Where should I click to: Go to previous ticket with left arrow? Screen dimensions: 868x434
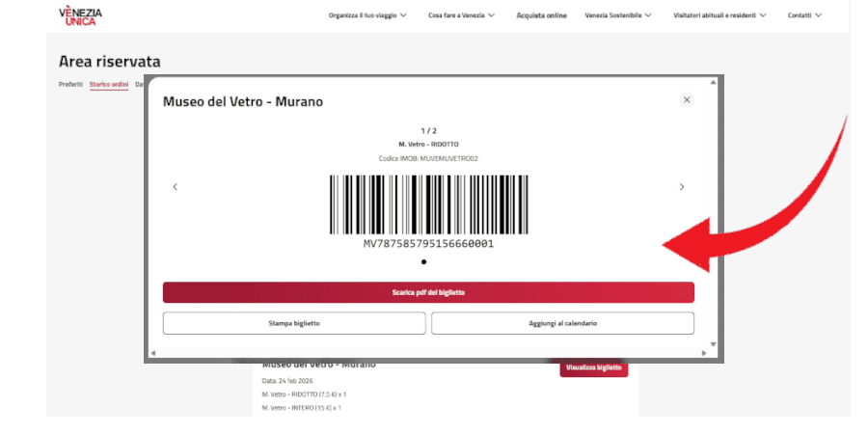[x=175, y=187]
